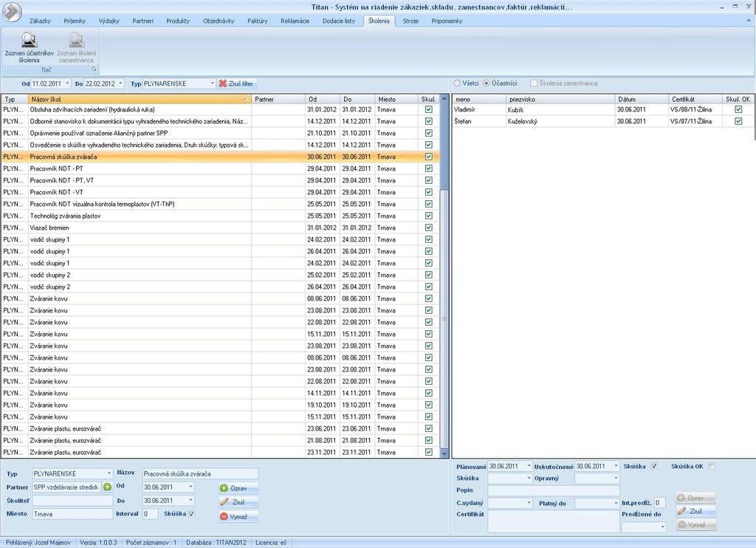The width and height of the screenshot is (756, 548).
Task: Select the Účastníci radio button
Action: (486, 83)
